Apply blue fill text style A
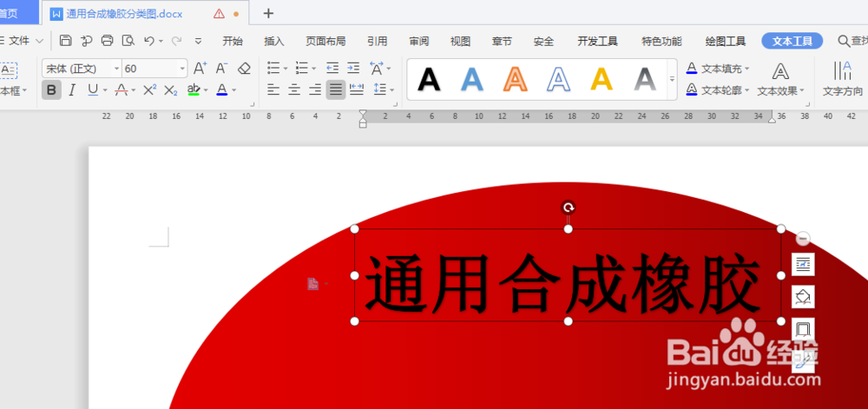 (471, 79)
